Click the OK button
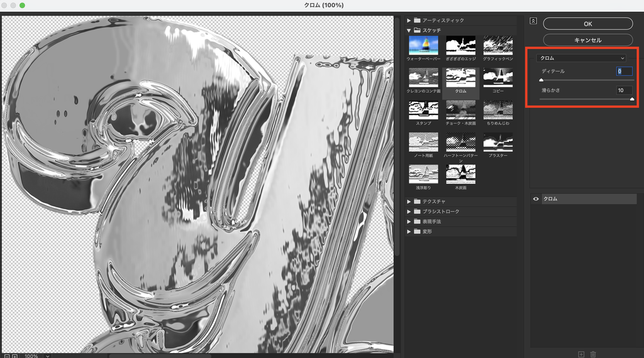This screenshot has width=644, height=358. [588, 24]
